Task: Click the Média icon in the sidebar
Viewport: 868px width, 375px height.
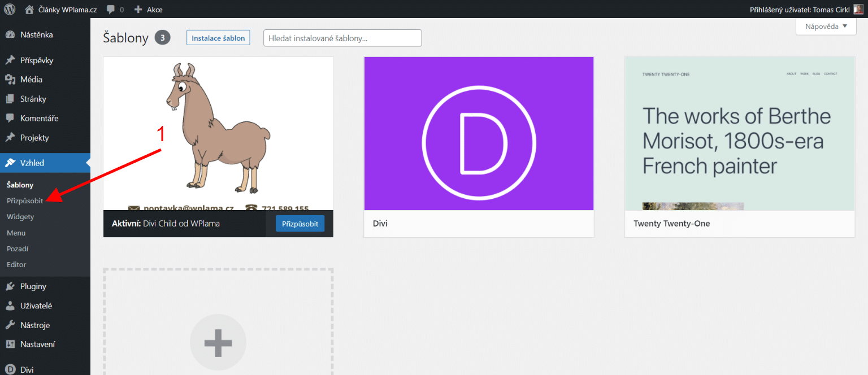Action: (10, 80)
